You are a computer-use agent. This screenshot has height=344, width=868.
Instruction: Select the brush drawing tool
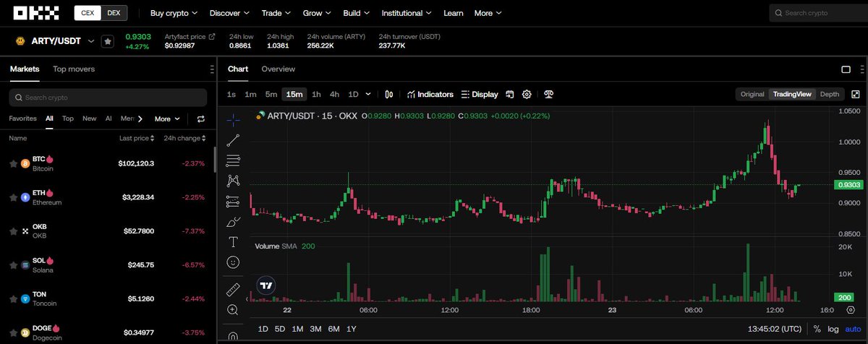[x=233, y=221]
